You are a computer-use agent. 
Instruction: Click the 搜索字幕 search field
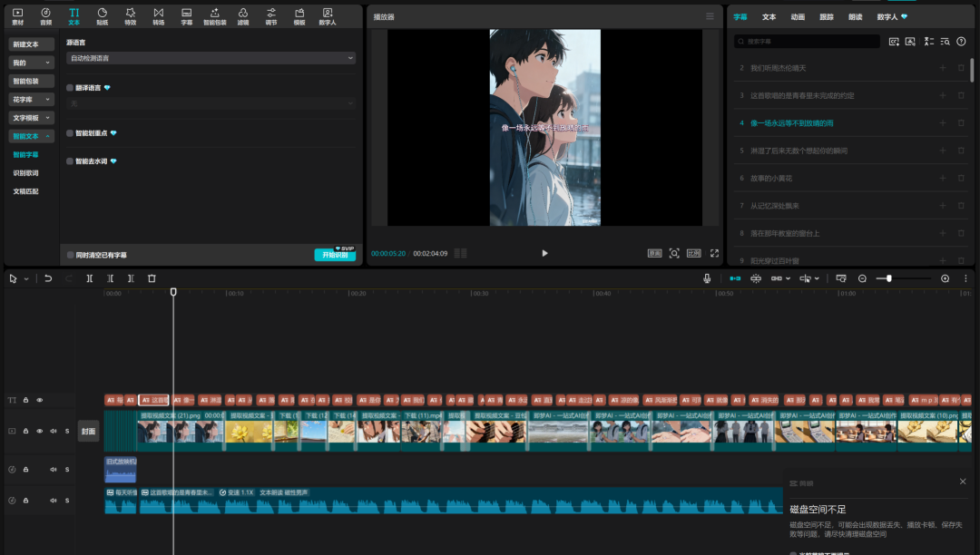tap(807, 41)
